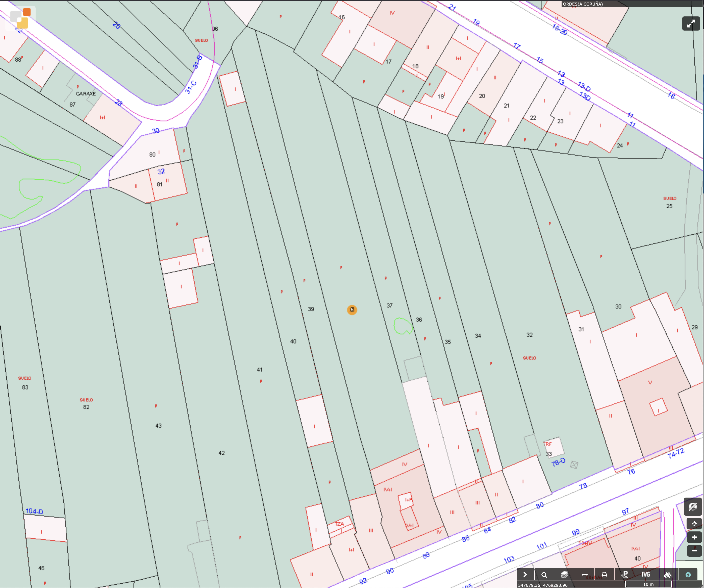Select parcel number 39
The height and width of the screenshot is (588, 704).
(x=311, y=309)
